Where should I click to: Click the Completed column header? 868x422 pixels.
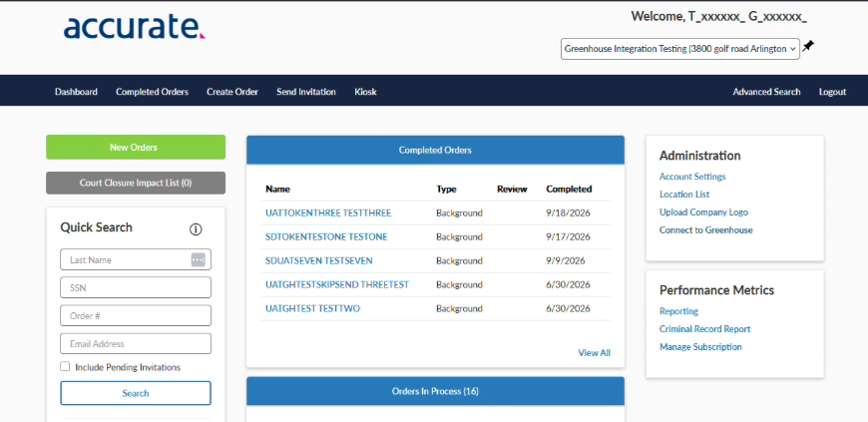coord(569,189)
